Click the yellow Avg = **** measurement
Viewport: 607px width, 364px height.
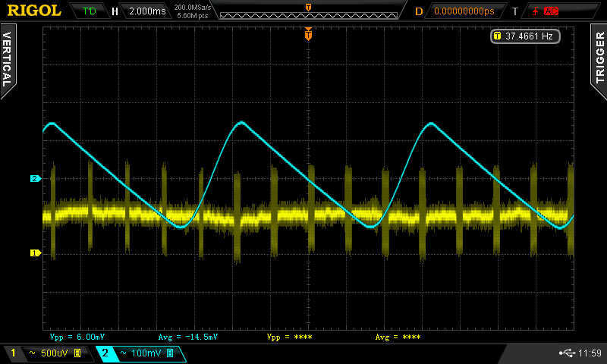click(x=398, y=337)
